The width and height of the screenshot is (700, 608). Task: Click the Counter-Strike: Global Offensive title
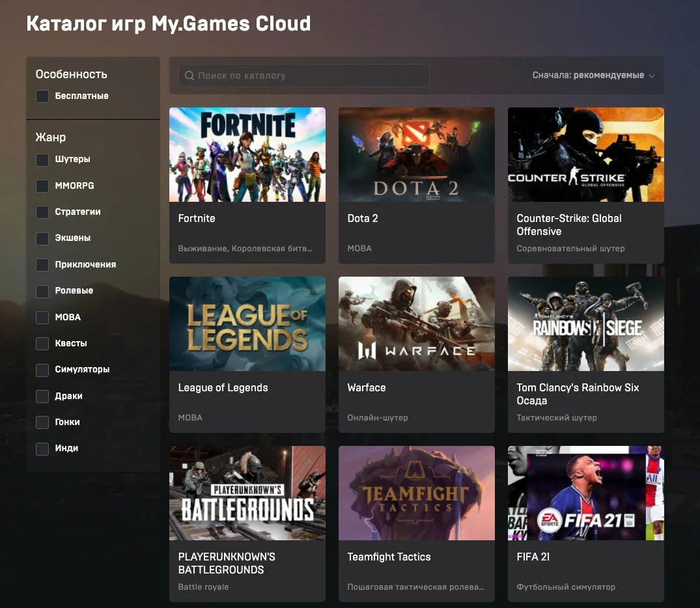pos(569,225)
